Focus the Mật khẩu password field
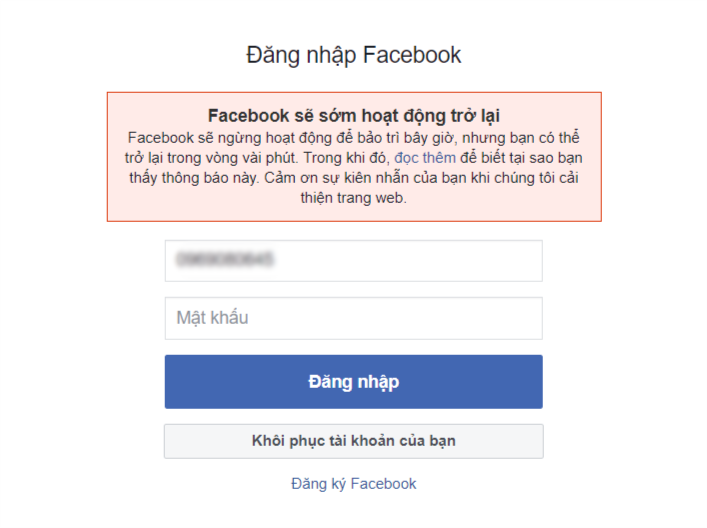The height and width of the screenshot is (528, 707). 354,318
